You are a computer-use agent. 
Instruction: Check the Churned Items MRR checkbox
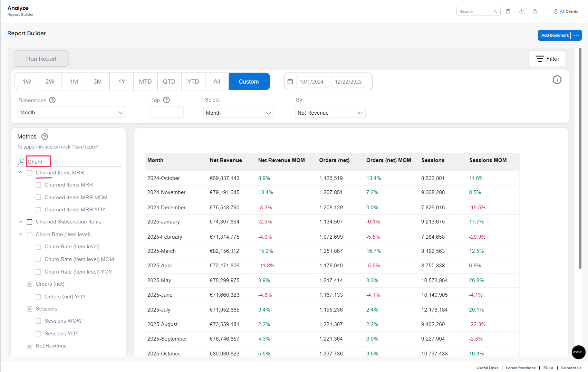tap(29, 173)
